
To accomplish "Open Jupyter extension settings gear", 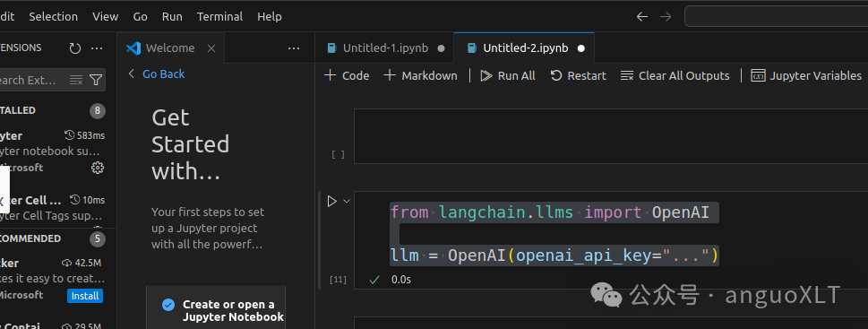I will pyautogui.click(x=98, y=168).
